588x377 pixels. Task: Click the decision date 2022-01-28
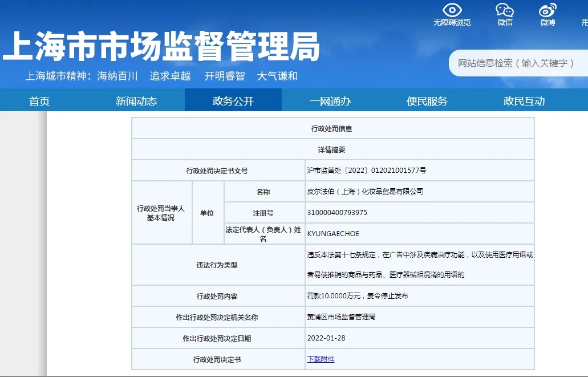coord(326,338)
